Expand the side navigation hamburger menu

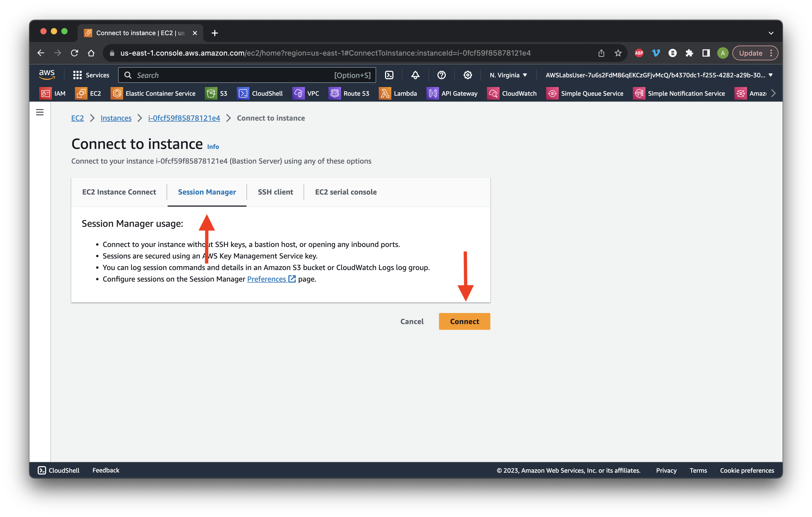click(40, 112)
